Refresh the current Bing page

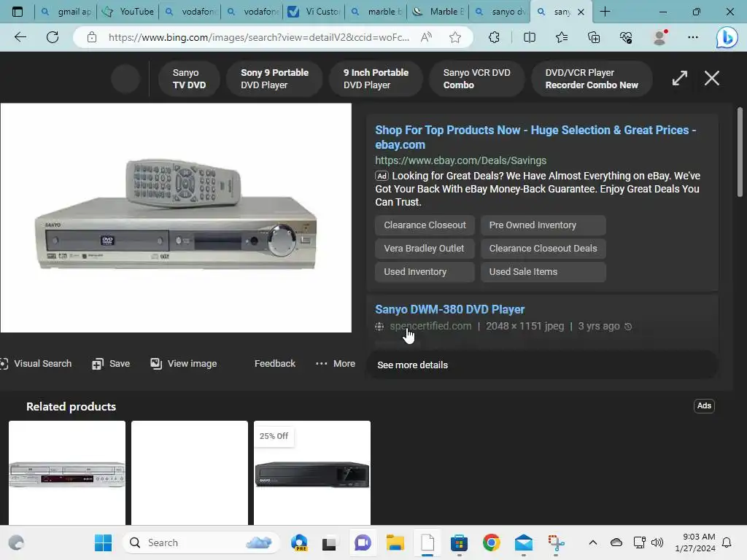click(53, 37)
